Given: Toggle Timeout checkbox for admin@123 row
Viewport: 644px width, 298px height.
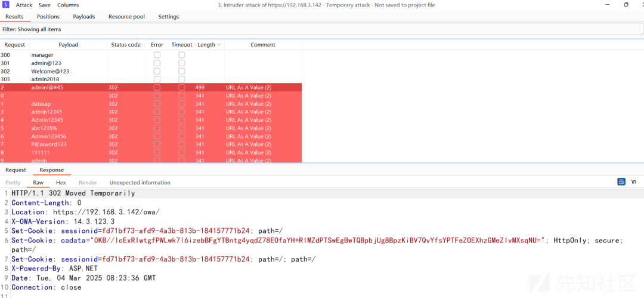Looking at the screenshot, I should [181, 63].
